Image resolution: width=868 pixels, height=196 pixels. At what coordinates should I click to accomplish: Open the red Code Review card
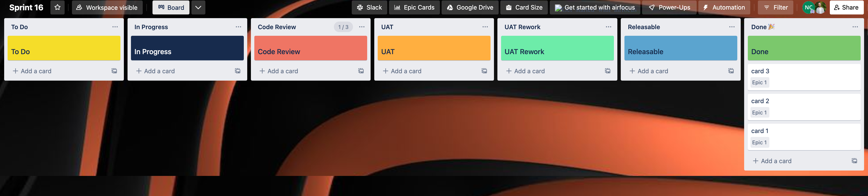tap(310, 48)
